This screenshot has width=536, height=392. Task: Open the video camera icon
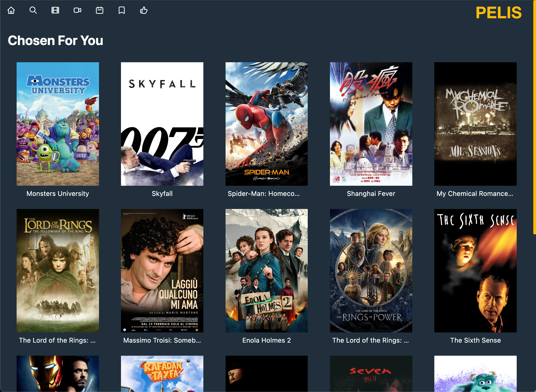[77, 10]
